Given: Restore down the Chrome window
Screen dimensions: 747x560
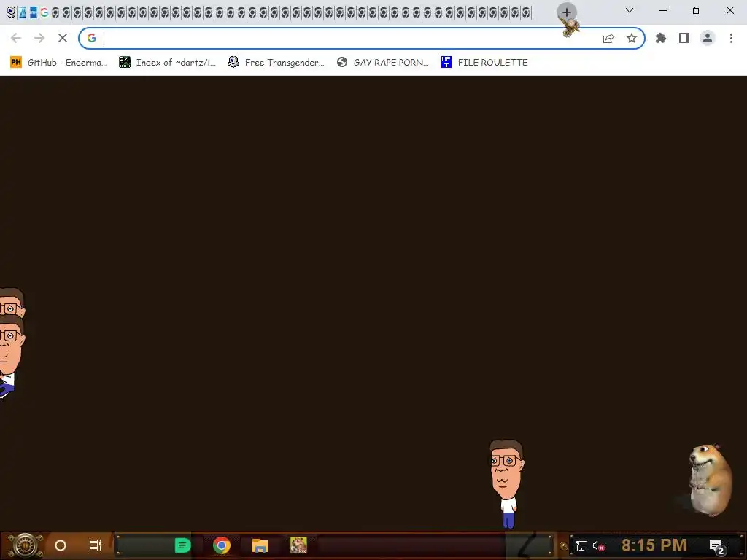Looking at the screenshot, I should tap(697, 10).
